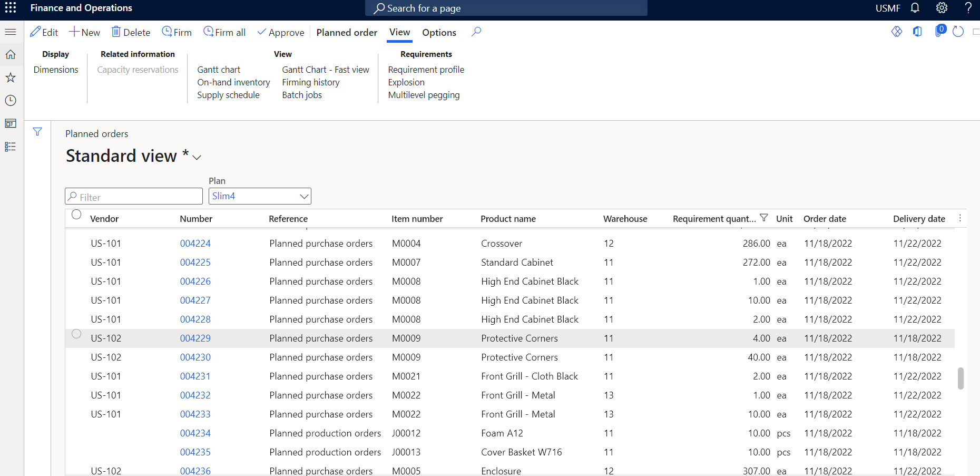Screen dimensions: 980x476
Task: Open planned order link 004224
Action: 195,244
